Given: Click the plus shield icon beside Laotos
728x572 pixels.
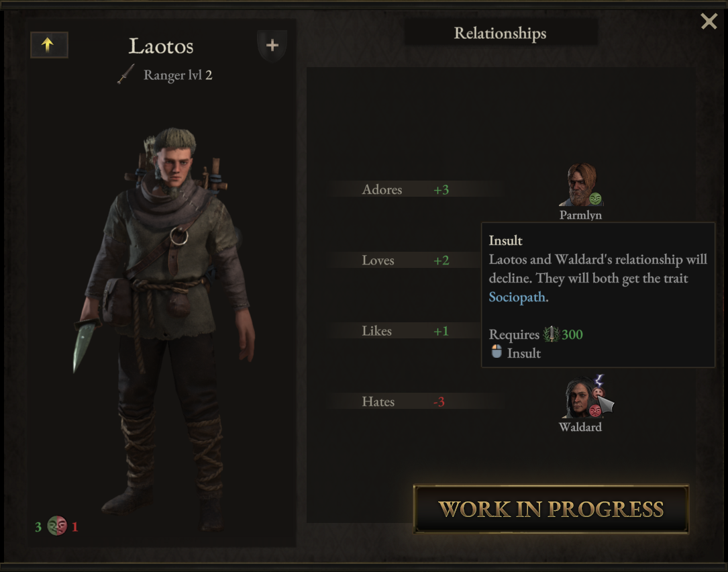Looking at the screenshot, I should [272, 46].
